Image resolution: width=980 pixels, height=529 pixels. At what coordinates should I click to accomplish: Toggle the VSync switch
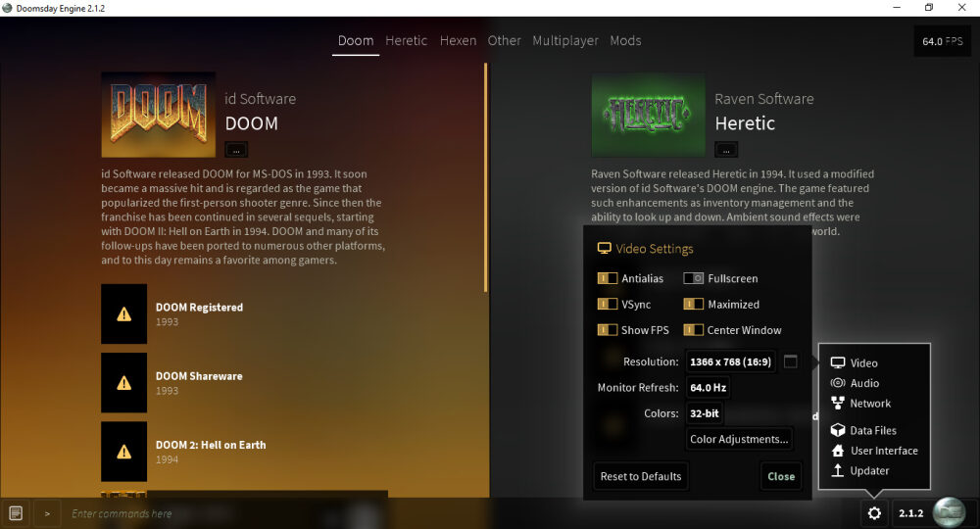608,304
